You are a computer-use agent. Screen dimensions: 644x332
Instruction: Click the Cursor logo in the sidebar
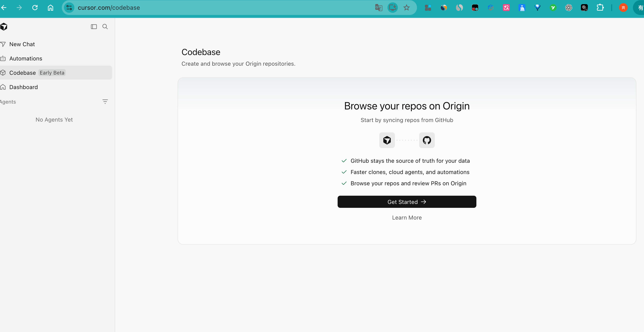point(4,26)
